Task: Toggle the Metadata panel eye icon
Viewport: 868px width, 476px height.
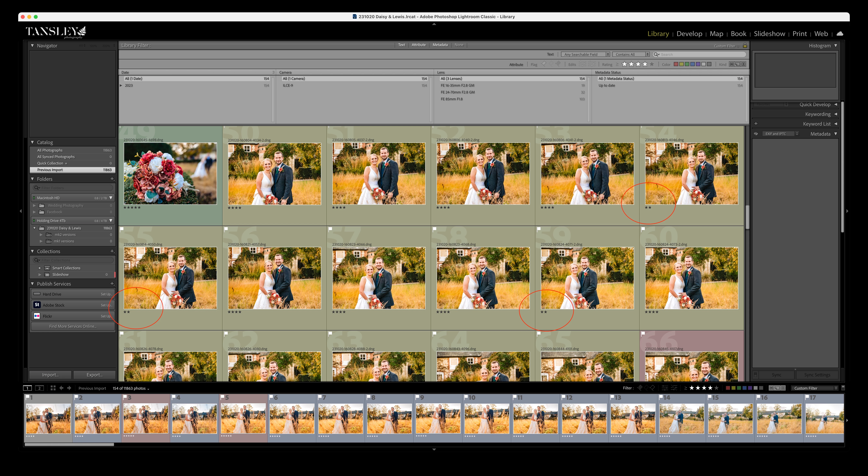Action: pyautogui.click(x=756, y=134)
